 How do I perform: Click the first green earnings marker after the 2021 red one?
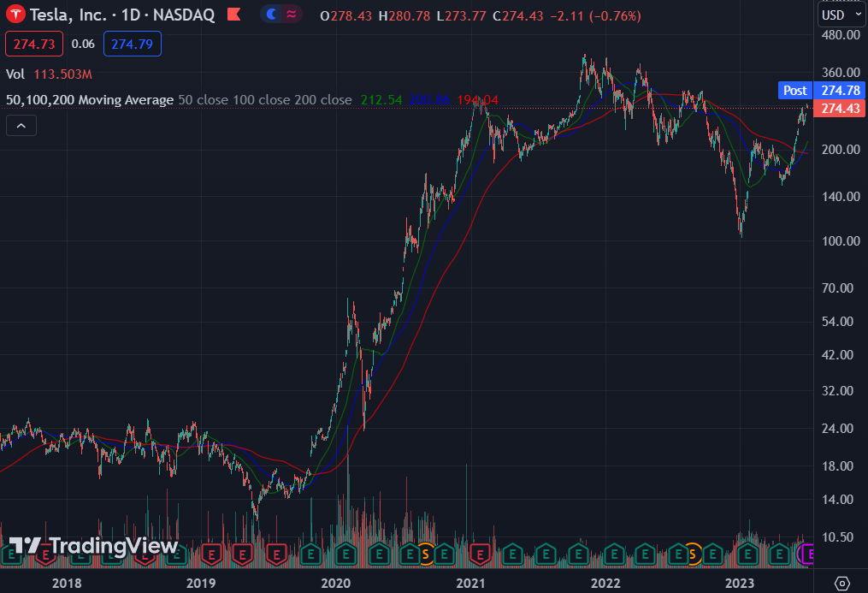512,553
